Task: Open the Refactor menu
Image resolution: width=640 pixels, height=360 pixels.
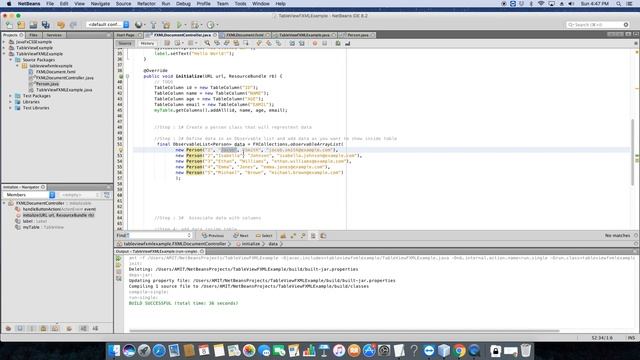Action: pyautogui.click(x=146, y=4)
